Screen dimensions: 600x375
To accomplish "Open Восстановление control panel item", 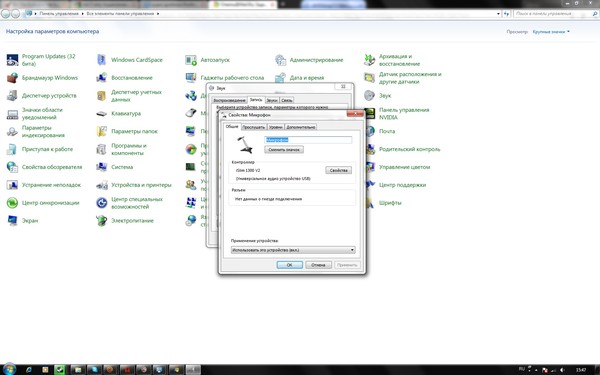I will (124, 78).
